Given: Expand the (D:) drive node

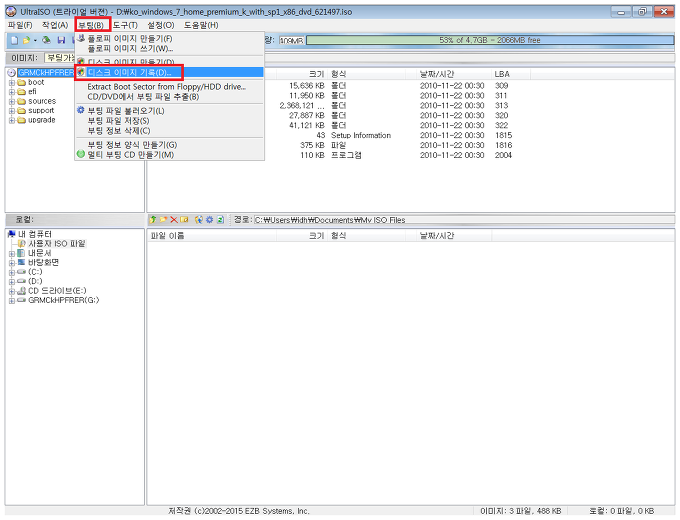Looking at the screenshot, I should pyautogui.click(x=12, y=282).
